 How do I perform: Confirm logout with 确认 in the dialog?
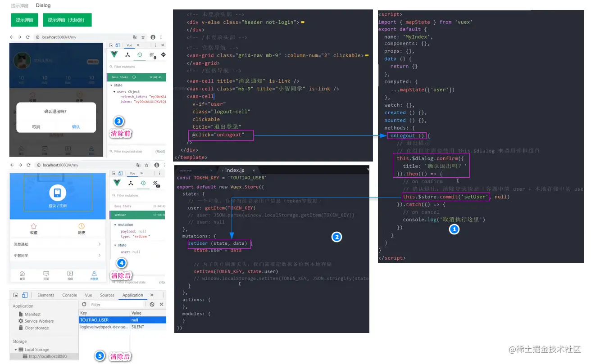(76, 127)
